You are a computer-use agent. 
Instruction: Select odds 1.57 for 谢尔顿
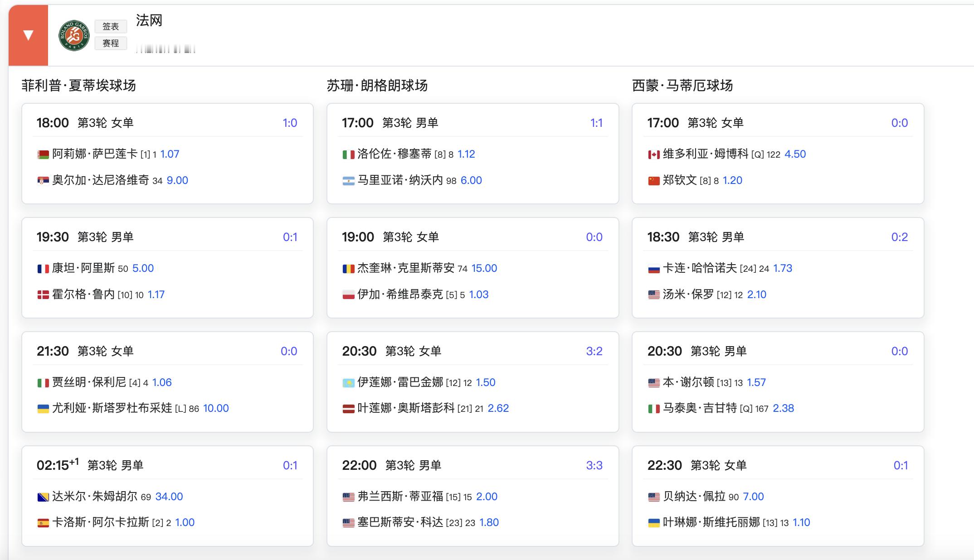756,382
